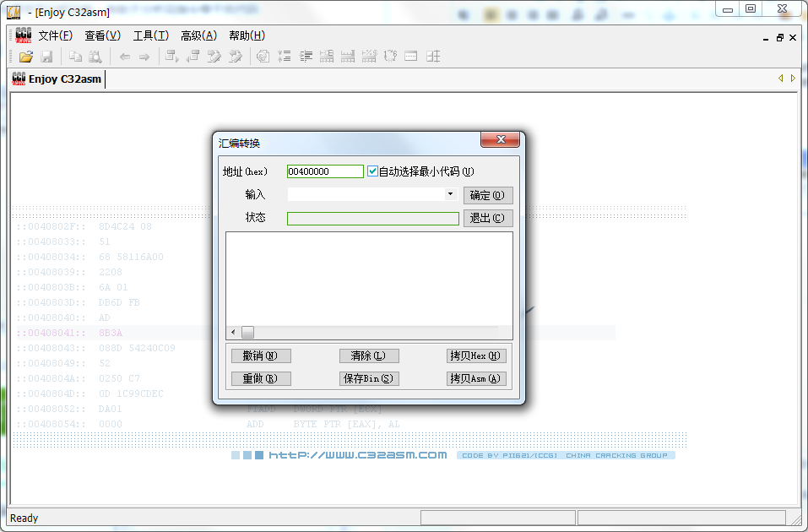This screenshot has width=808, height=532.
Task: Click the copy icon in toolbar
Action: pos(75,57)
